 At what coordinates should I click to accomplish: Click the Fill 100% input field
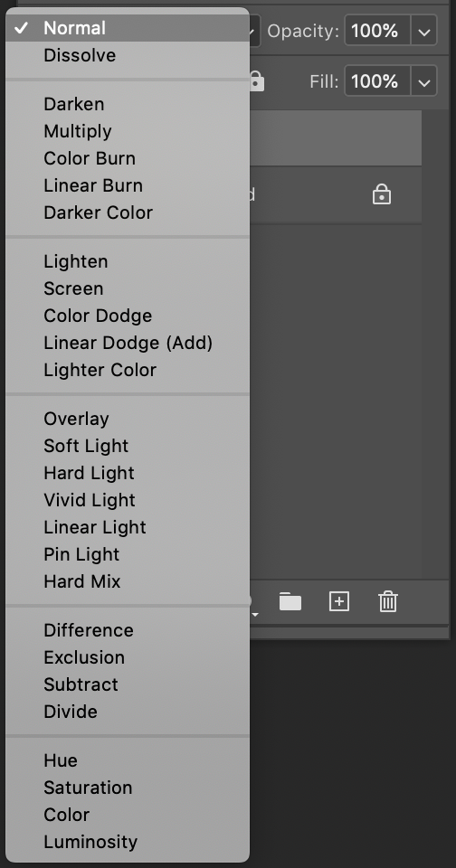(x=377, y=81)
